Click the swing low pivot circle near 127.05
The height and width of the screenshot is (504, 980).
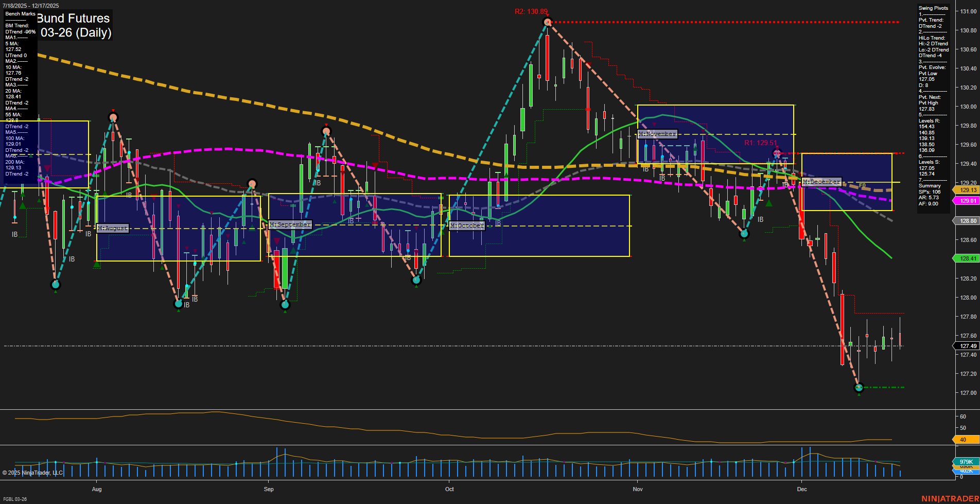coord(859,388)
